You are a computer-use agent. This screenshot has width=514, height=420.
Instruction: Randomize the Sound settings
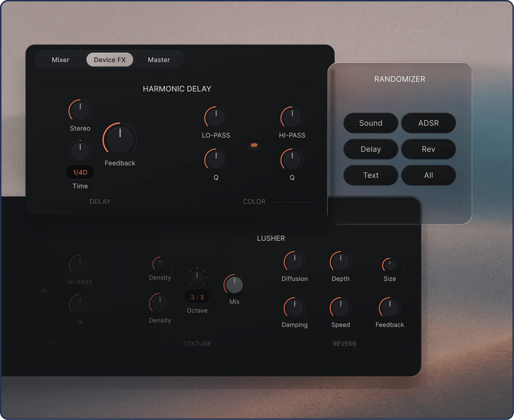(371, 123)
